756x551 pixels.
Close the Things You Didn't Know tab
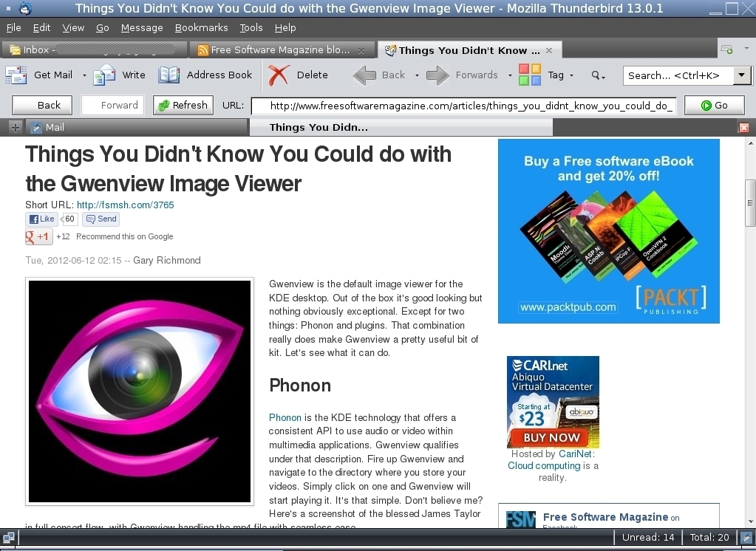click(548, 50)
